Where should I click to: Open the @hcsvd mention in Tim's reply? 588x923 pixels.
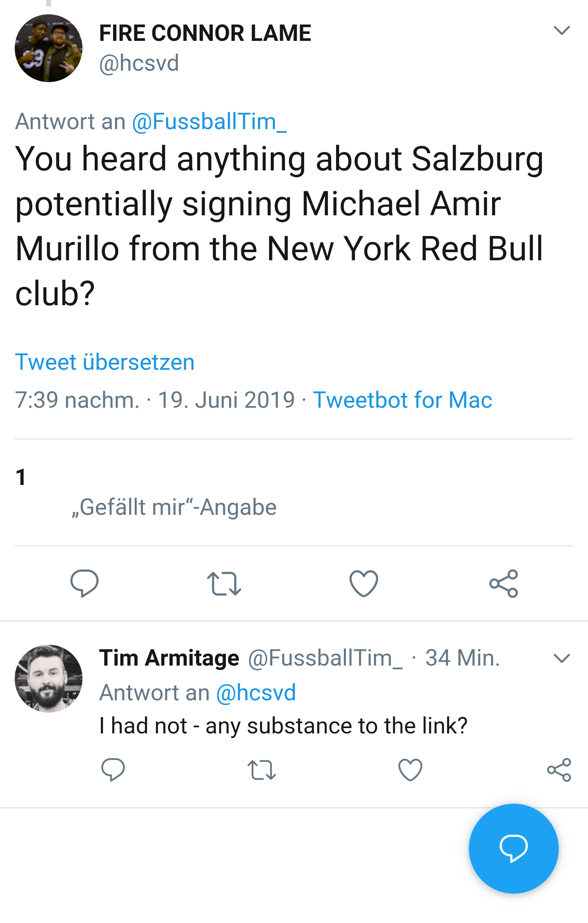(256, 693)
